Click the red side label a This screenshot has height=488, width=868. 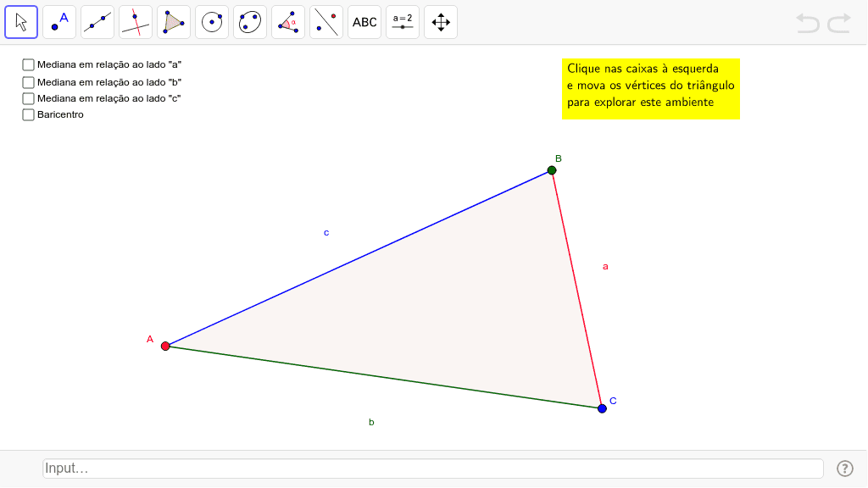pyautogui.click(x=605, y=267)
